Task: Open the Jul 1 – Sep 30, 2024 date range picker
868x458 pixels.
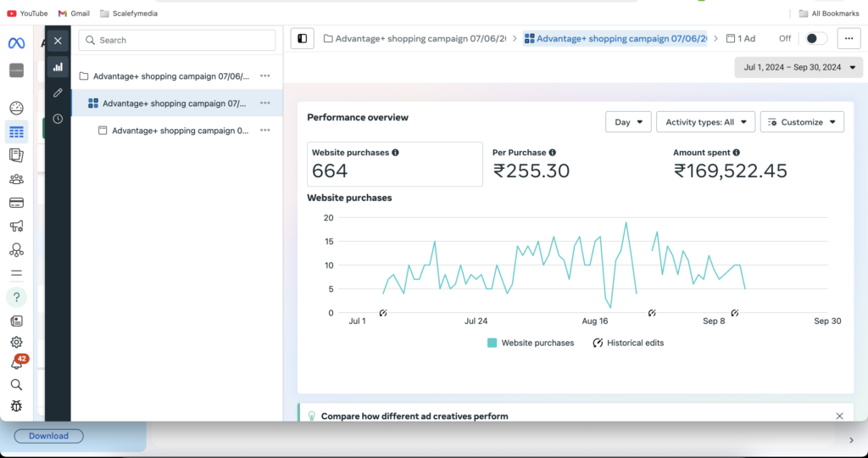Action: tap(799, 67)
